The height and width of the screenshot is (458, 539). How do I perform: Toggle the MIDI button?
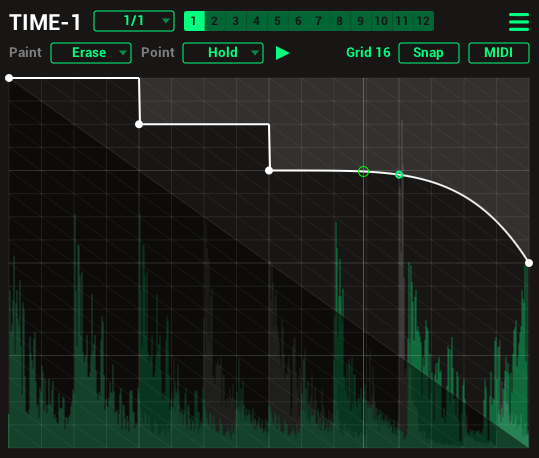pyautogui.click(x=499, y=53)
